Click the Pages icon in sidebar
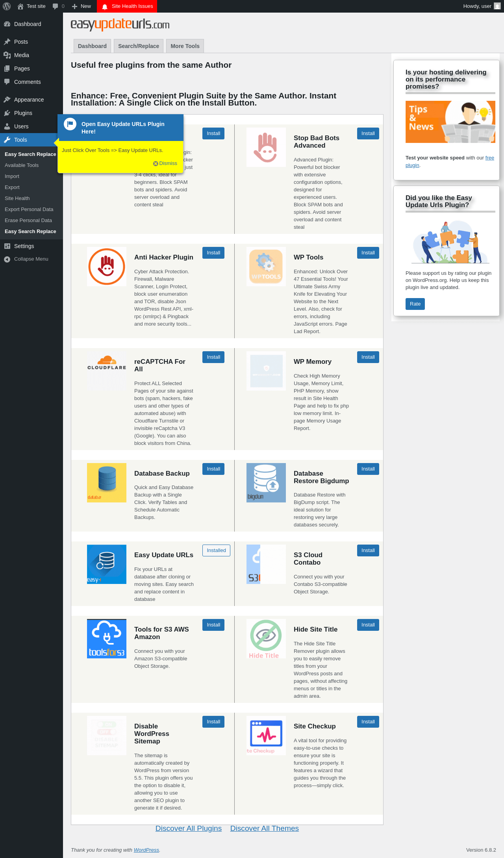Viewport: 504px width, 858px height. point(7,69)
